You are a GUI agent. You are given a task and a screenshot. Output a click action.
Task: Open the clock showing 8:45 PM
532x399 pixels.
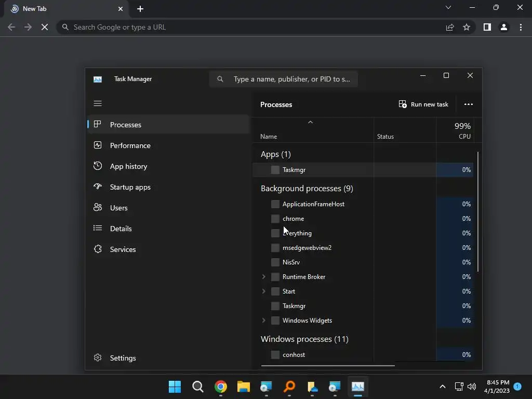(x=497, y=387)
